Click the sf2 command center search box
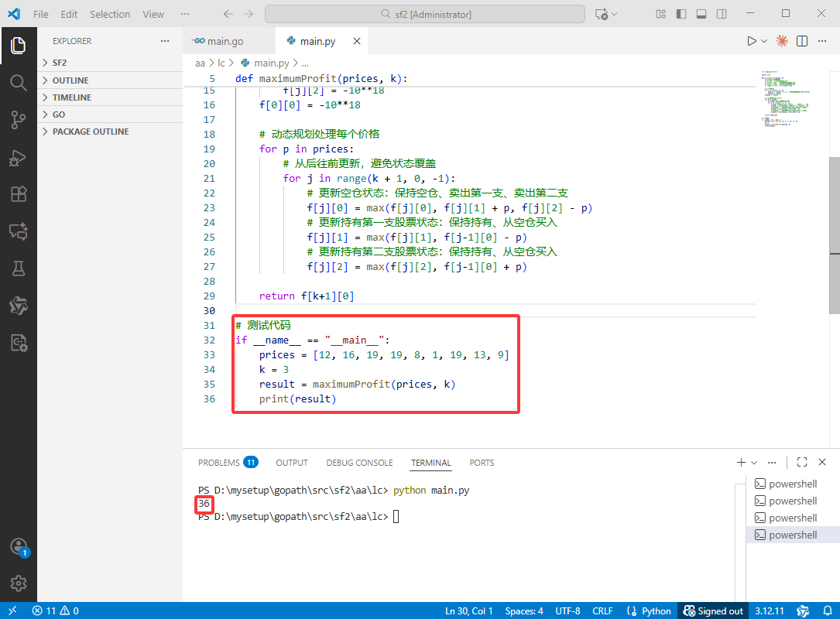Image resolution: width=840 pixels, height=619 pixels. pos(425,14)
